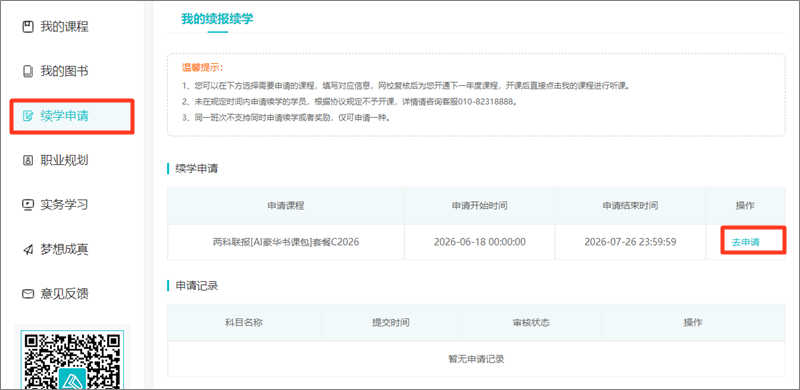Click the 我的课程 sidebar icon
This screenshot has width=800, height=390.
coord(28,27)
